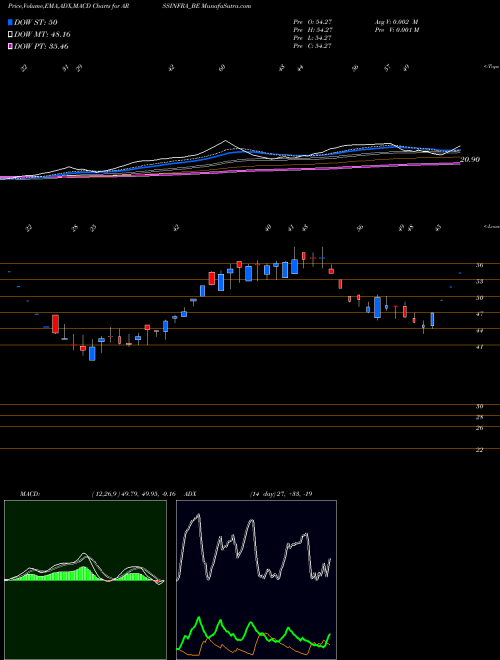Select the 'DOW PT: 35.46' label
This screenshot has height=660, width=500.
click(41, 46)
